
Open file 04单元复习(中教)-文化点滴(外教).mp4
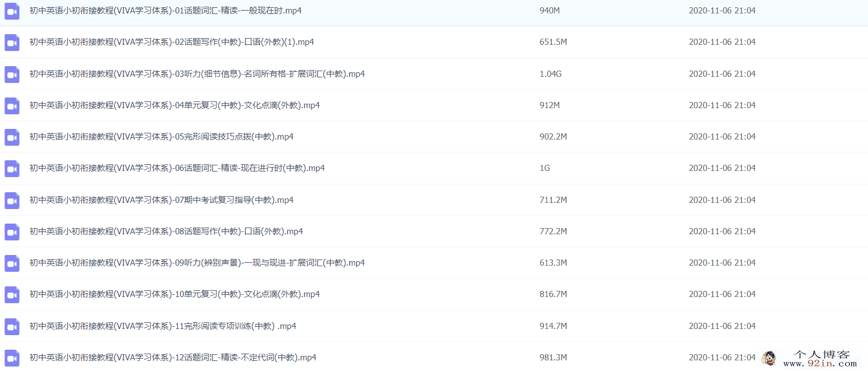[175, 105]
